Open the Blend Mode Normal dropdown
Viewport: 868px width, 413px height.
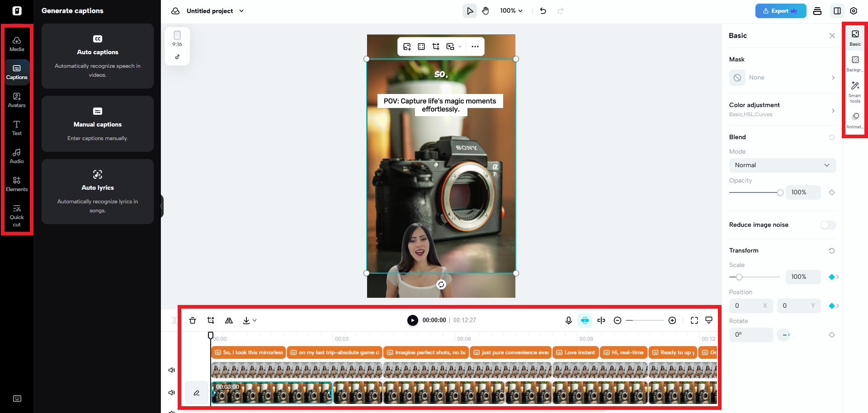click(783, 165)
